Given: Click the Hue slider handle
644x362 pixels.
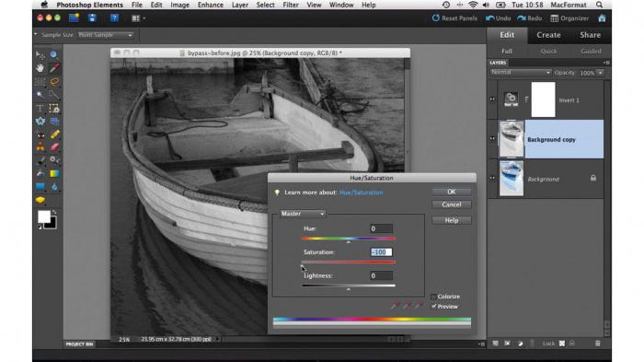Looking at the screenshot, I should [349, 242].
